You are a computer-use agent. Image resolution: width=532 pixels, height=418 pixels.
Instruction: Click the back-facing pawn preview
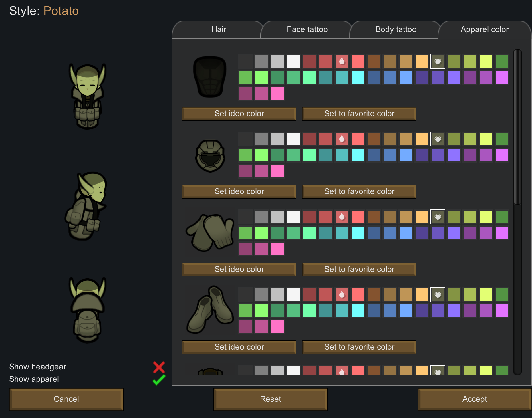point(88,310)
